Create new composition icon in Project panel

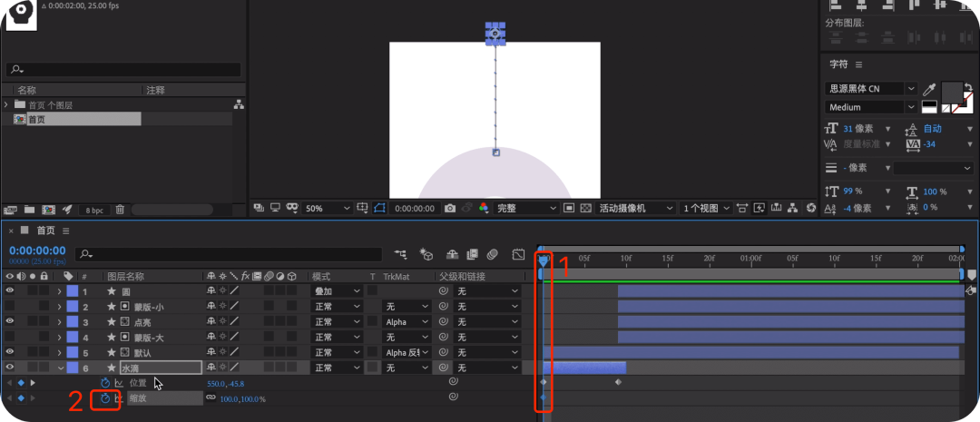[x=47, y=210]
